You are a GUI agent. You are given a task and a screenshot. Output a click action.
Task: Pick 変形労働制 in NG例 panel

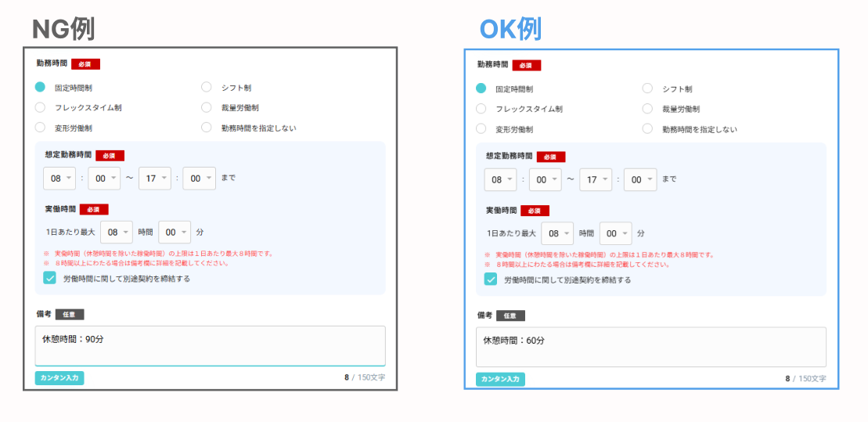click(x=40, y=128)
